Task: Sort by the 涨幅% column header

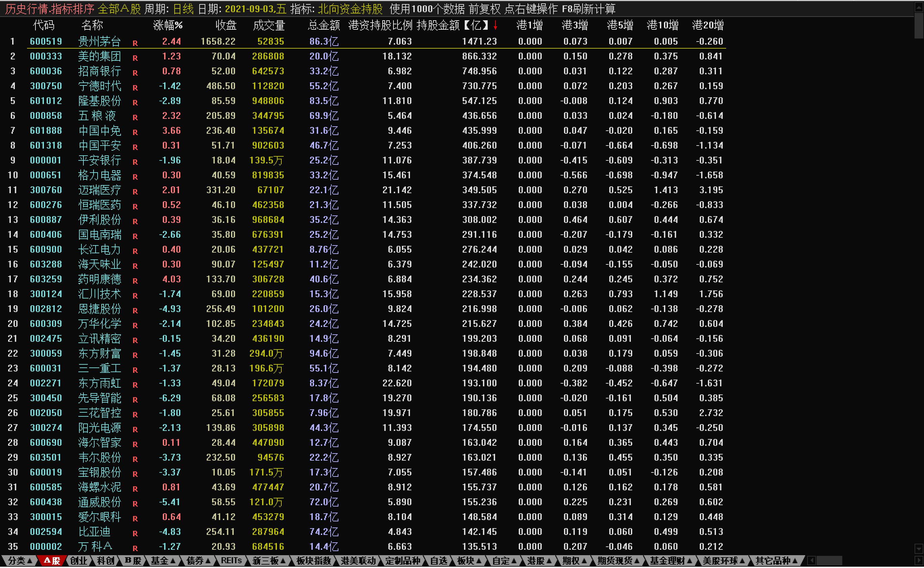Action: click(x=168, y=25)
